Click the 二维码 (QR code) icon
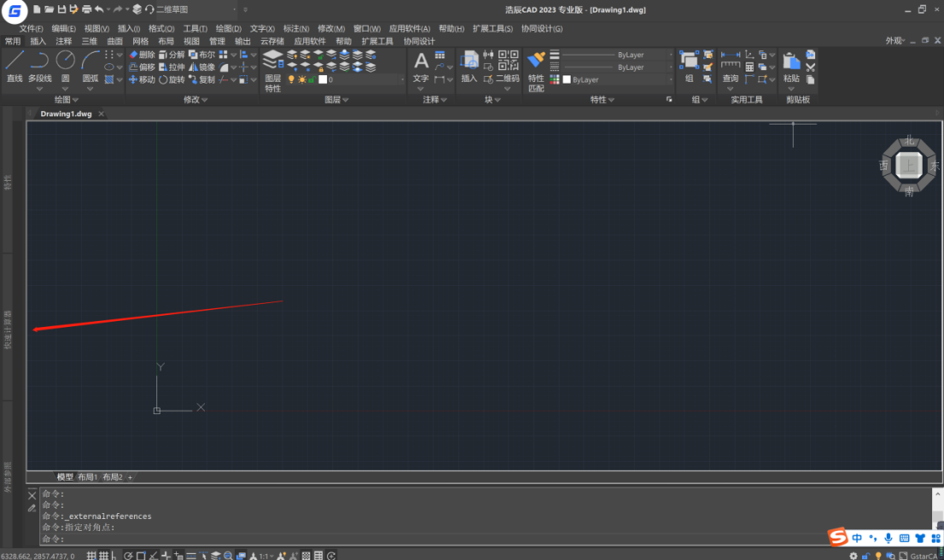Screen dimensions: 944x560 pos(508,61)
